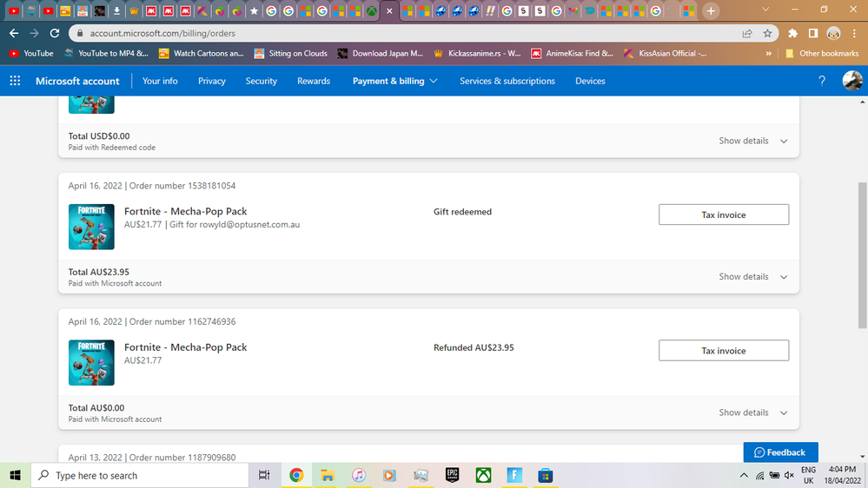Open the Sitting on Clouds bookmark
Image resolution: width=868 pixels, height=488 pixels.
click(291, 53)
